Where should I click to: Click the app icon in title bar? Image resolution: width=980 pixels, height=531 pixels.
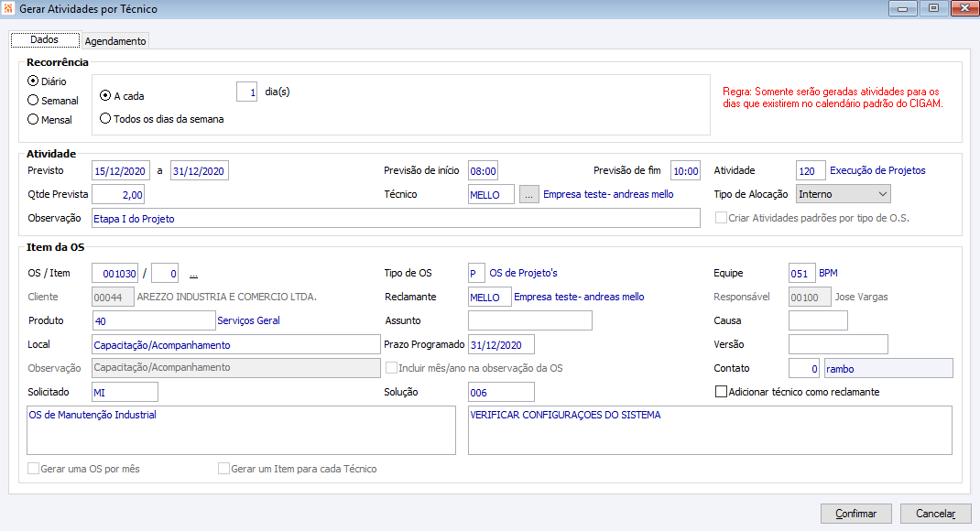tap(9, 8)
